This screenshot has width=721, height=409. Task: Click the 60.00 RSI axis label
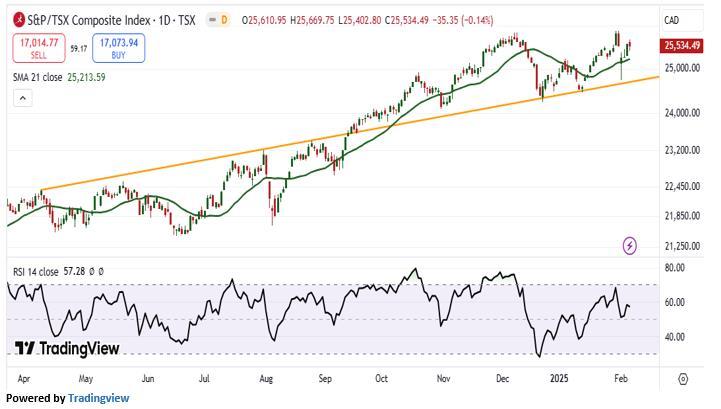click(x=675, y=302)
